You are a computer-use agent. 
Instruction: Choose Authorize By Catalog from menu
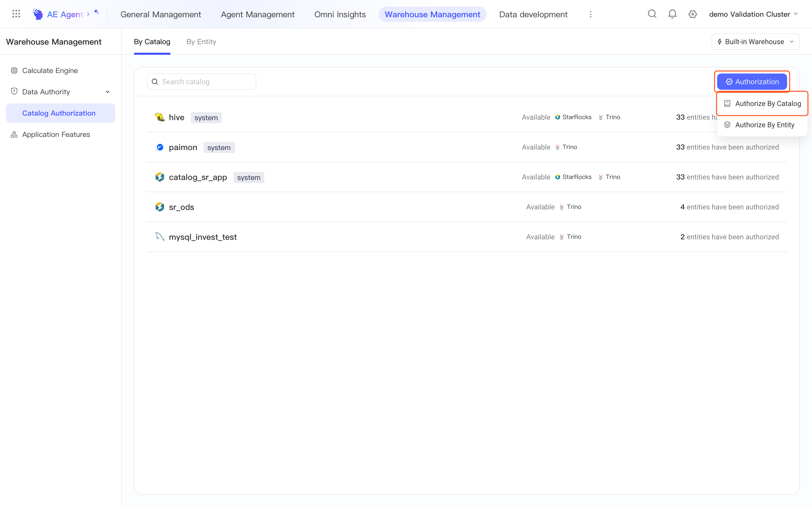coord(762,104)
